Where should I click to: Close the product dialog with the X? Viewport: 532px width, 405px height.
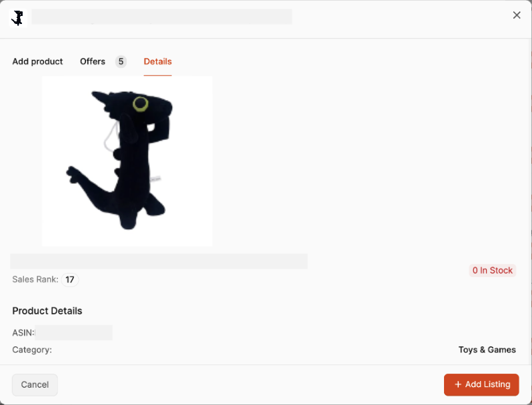pyautogui.click(x=517, y=15)
